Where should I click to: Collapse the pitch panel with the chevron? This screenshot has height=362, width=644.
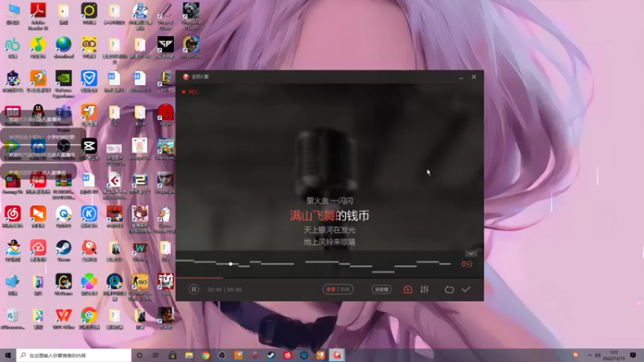[x=471, y=253]
